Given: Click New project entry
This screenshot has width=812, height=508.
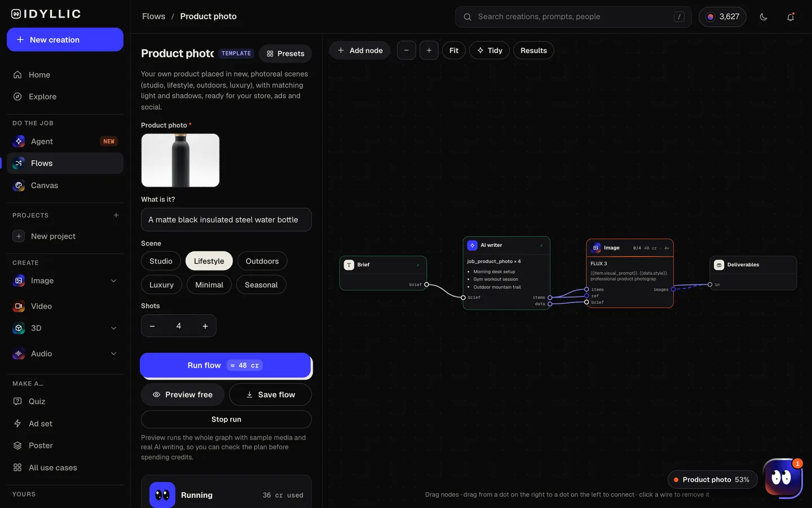Looking at the screenshot, I should [x=65, y=236].
